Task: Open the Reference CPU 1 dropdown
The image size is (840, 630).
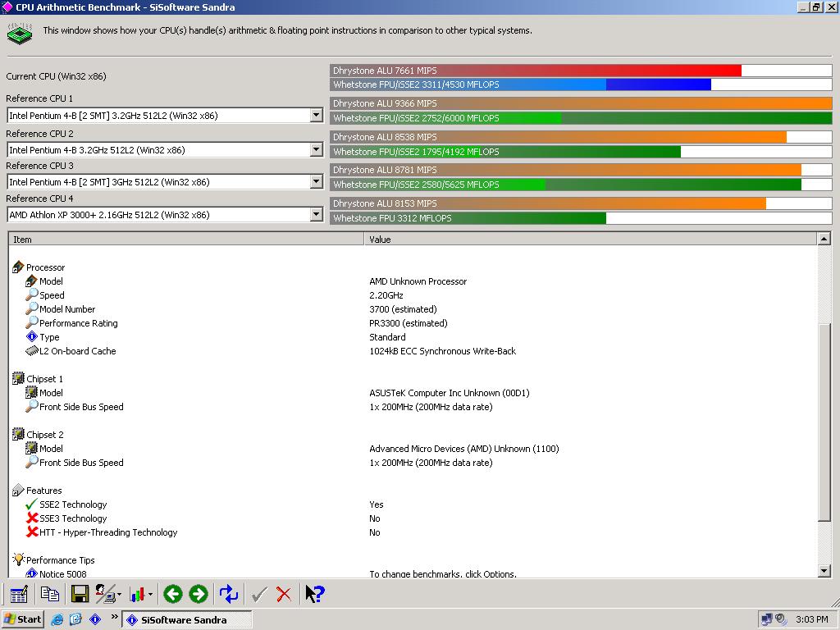Action: coord(316,115)
